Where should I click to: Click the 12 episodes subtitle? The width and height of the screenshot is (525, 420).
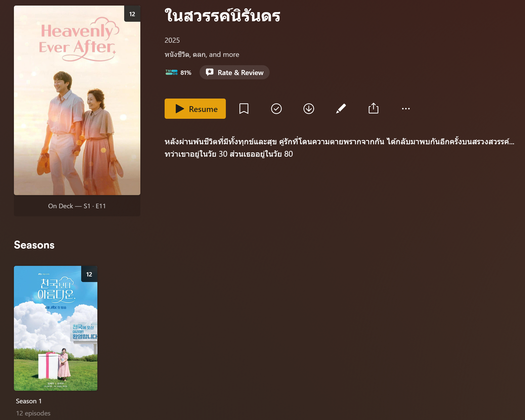point(33,413)
